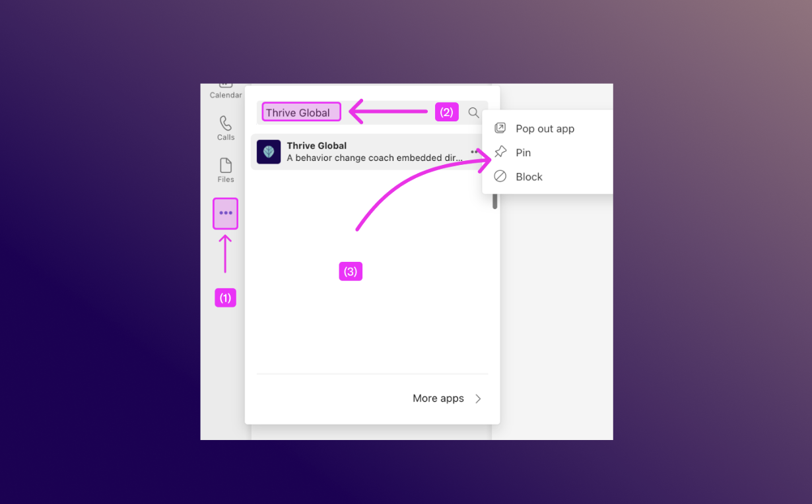
Task: Click the apps flyout scrollbar
Action: click(495, 202)
